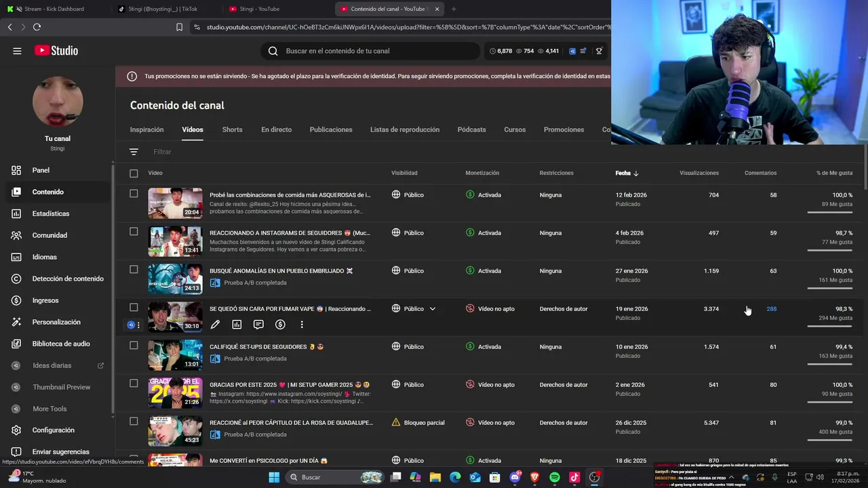
Task: Click the YouTube Studio logo
Action: tap(56, 51)
